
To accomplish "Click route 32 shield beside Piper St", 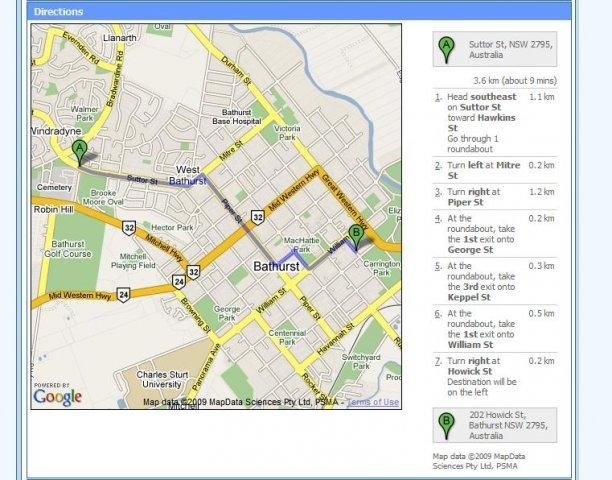I will (257, 215).
